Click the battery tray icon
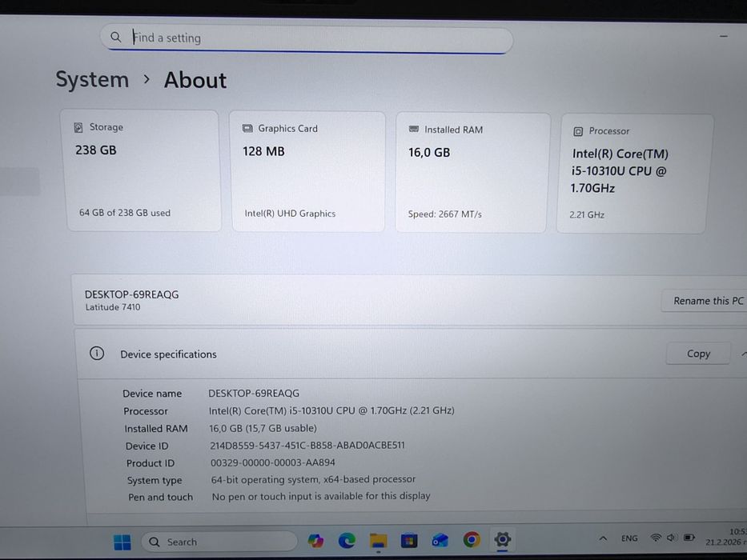The height and width of the screenshot is (560, 747). click(689, 538)
